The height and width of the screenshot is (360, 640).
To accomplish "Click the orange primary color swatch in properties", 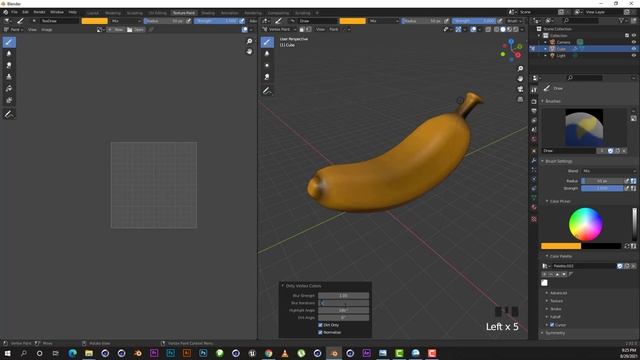I will pos(561,246).
